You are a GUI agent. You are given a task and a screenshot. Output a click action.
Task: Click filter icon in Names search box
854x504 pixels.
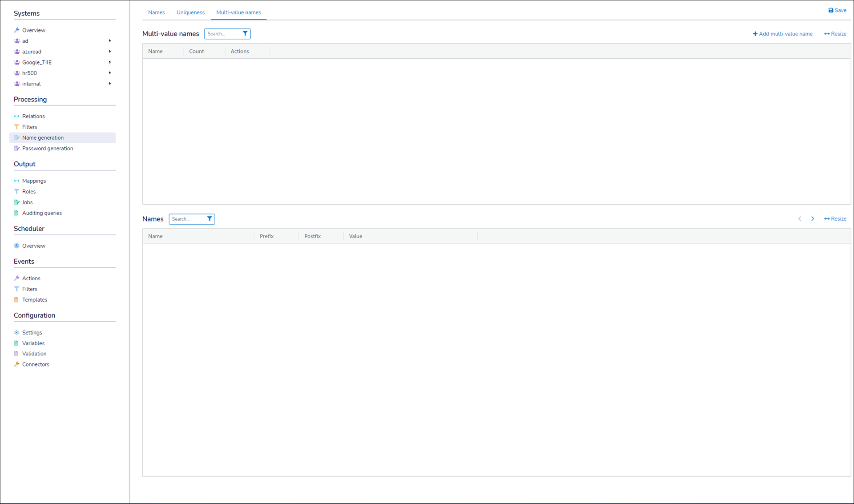[209, 219]
